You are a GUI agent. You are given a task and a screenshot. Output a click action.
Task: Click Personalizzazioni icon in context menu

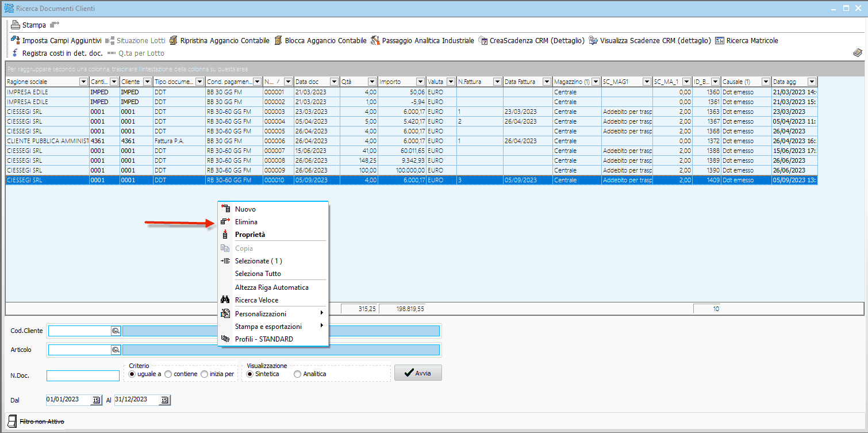225,313
